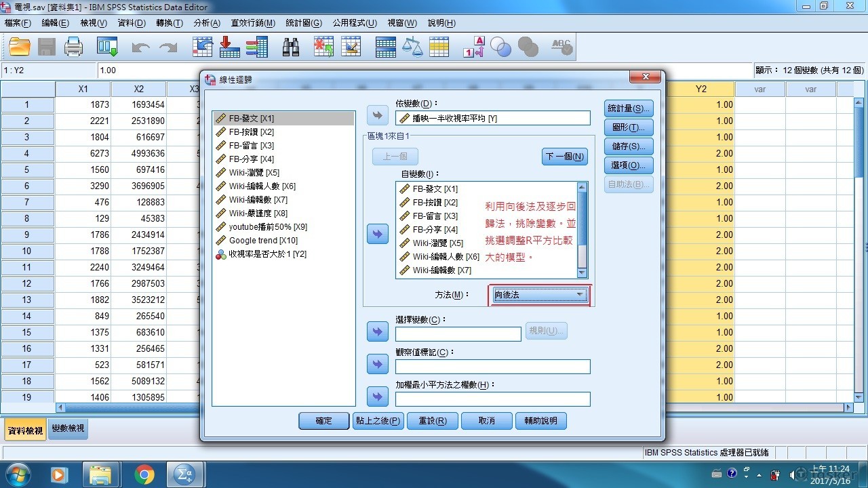
Task: Click the Go to Case icon
Action: click(x=202, y=47)
